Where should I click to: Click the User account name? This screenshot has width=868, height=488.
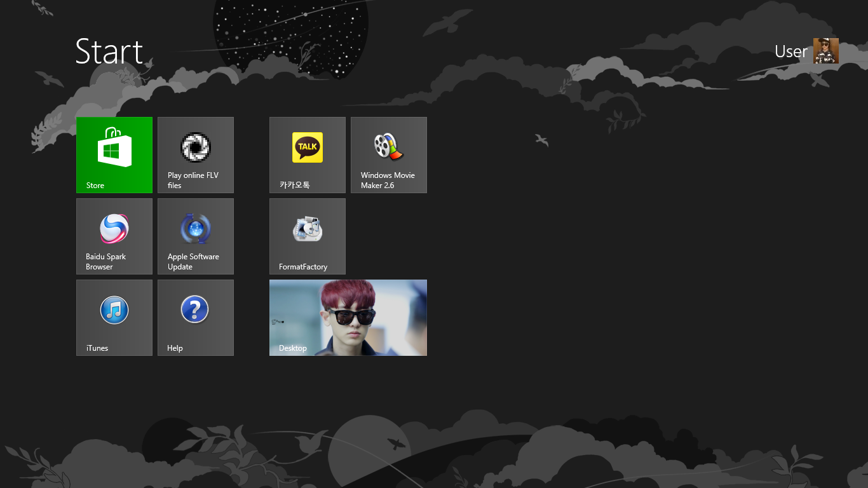click(x=790, y=51)
